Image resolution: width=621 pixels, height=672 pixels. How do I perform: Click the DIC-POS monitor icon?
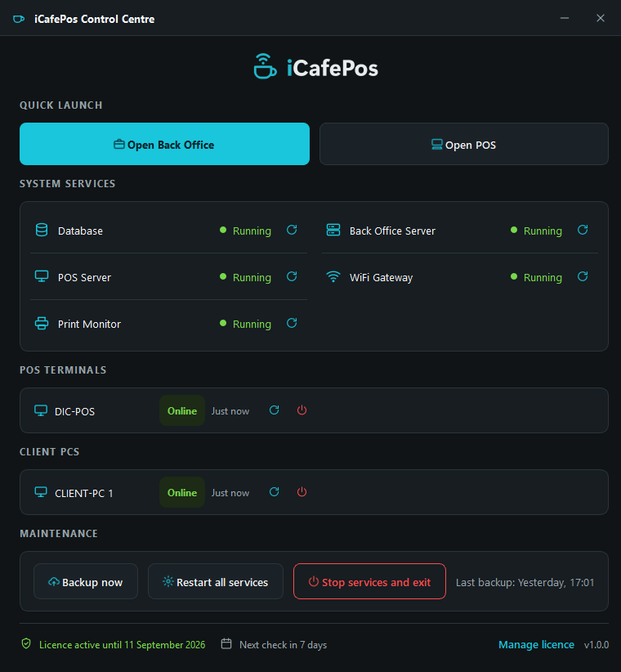(41, 410)
